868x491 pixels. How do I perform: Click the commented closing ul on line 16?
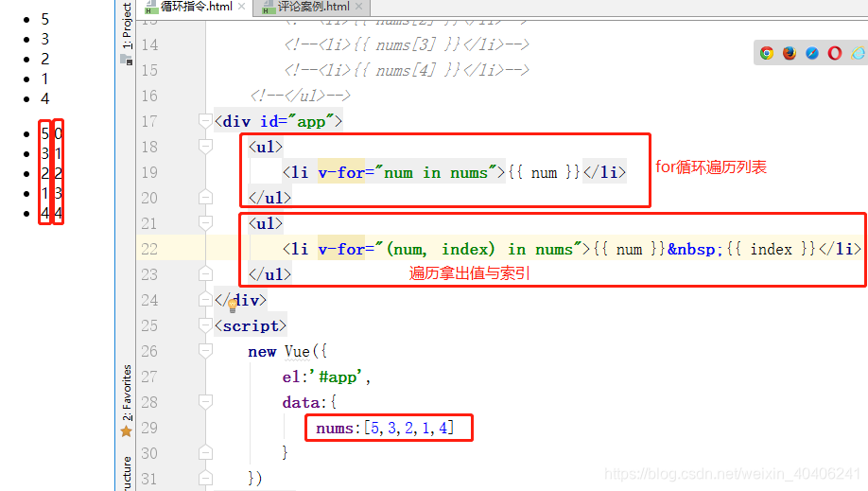[301, 96]
